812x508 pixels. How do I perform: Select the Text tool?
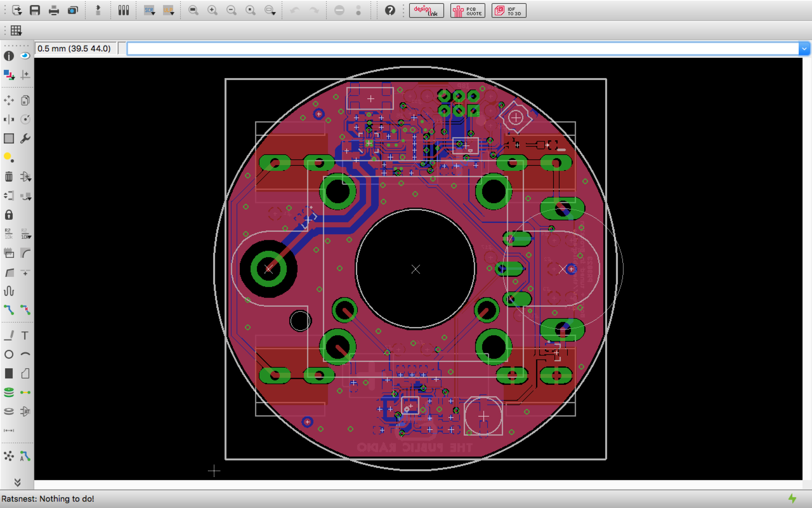coord(25,335)
